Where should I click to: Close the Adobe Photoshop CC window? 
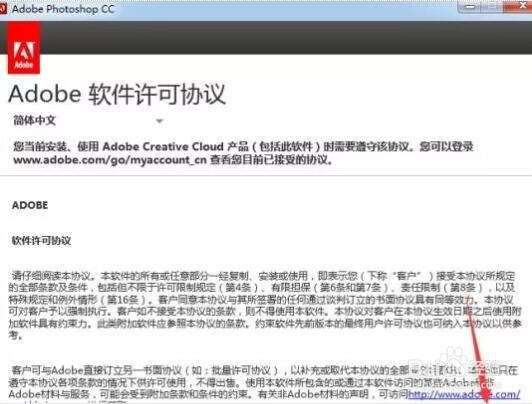pyautogui.click(x=519, y=6)
